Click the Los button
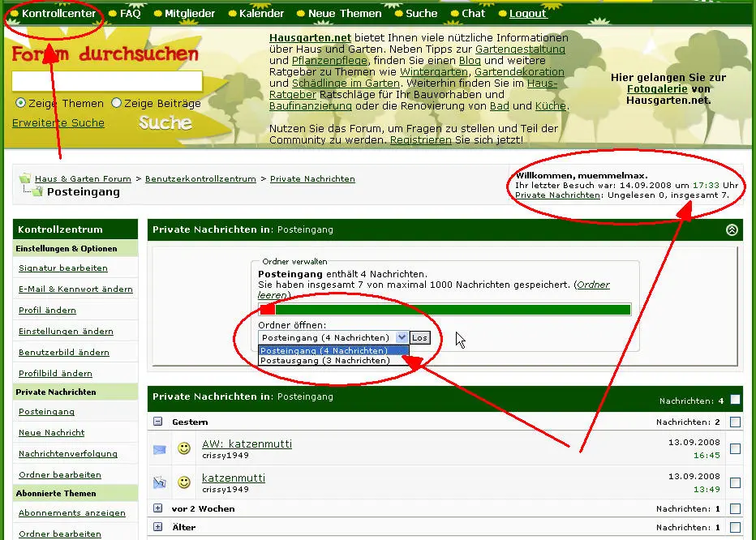Screen dimensions: 756x540 tap(419, 337)
